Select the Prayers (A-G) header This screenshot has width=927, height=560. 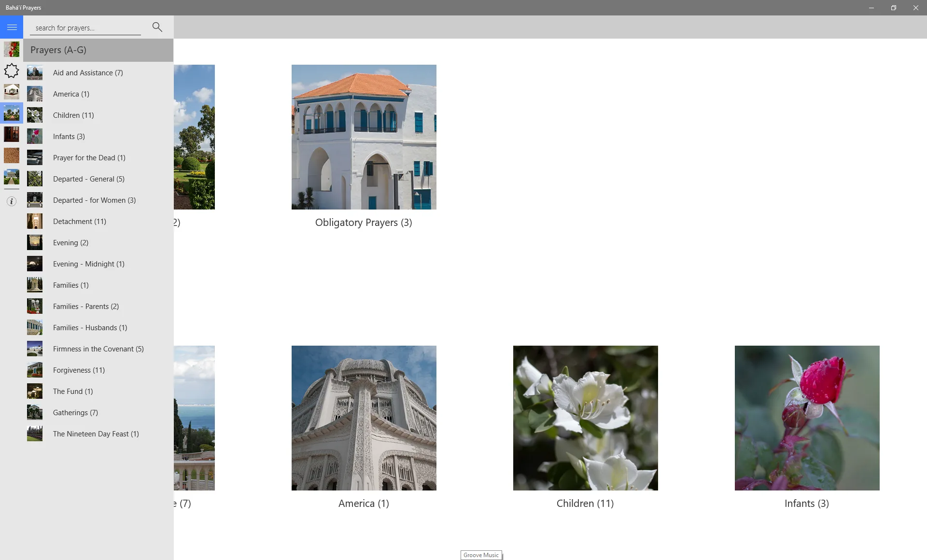click(98, 50)
